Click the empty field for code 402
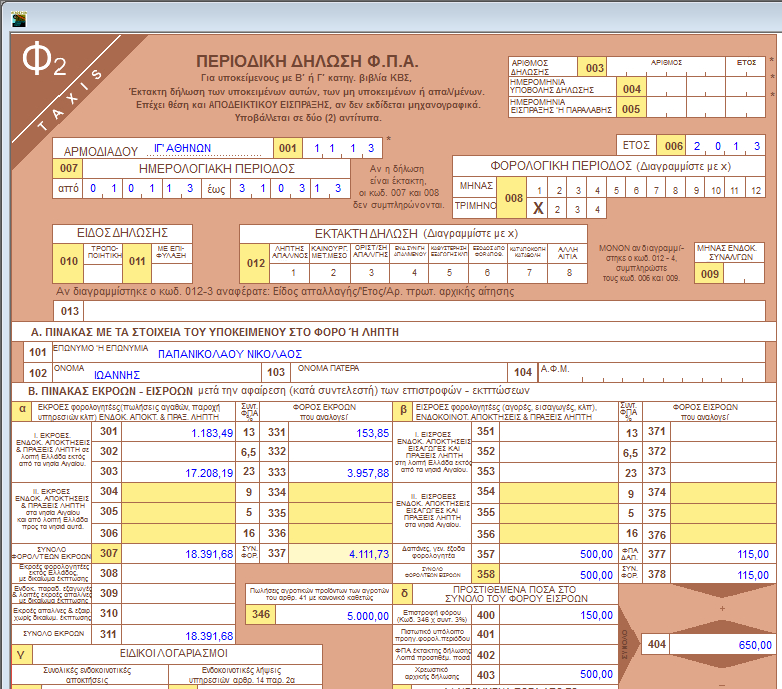Image resolution: width=782 pixels, height=689 pixels. pos(559,655)
